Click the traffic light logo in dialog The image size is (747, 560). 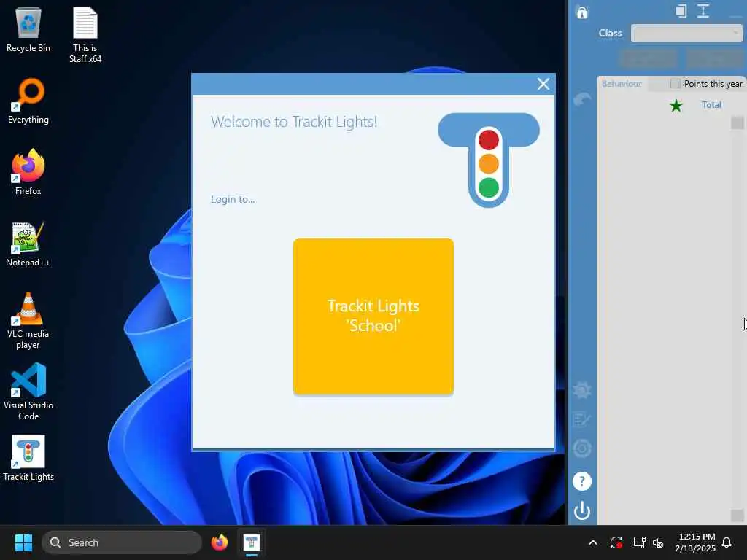(x=488, y=160)
